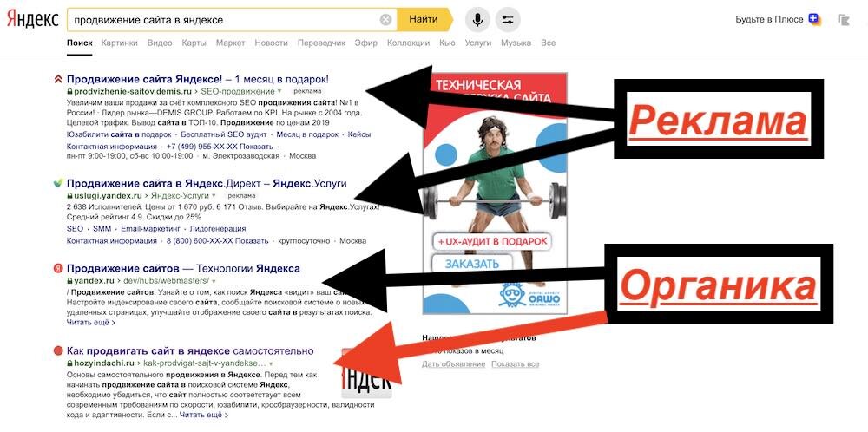Expand dropdown arrow after Яндекс-Услуги
The height and width of the screenshot is (432, 868).
point(214,196)
